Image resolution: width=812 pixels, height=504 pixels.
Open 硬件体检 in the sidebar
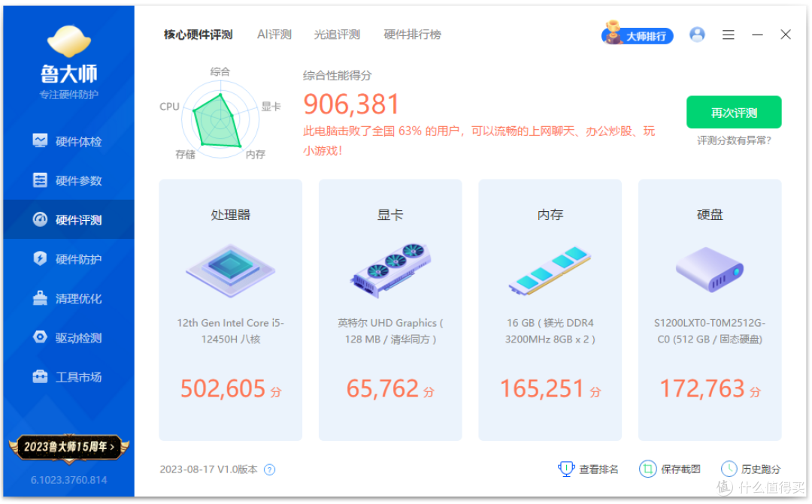(x=68, y=141)
